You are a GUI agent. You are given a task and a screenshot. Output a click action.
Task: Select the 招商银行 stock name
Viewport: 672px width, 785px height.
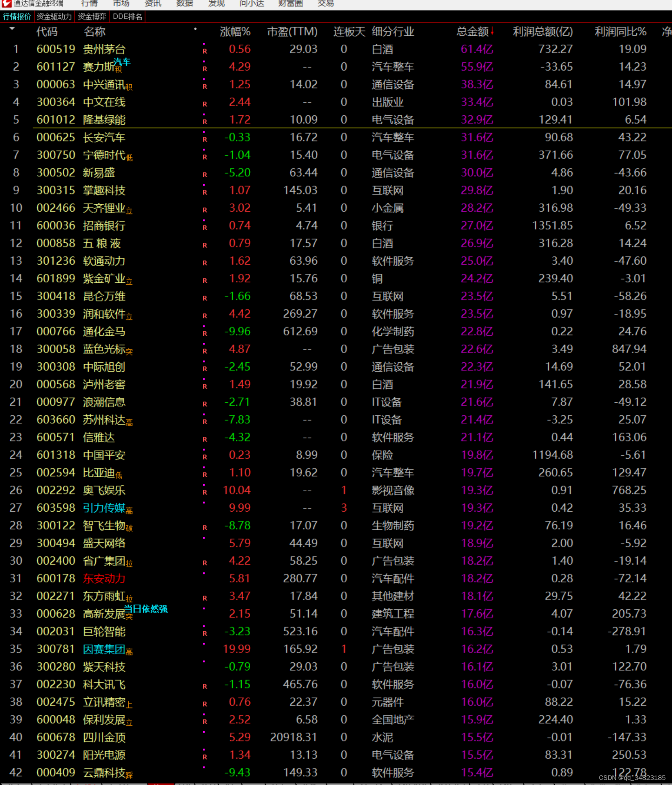[104, 225]
